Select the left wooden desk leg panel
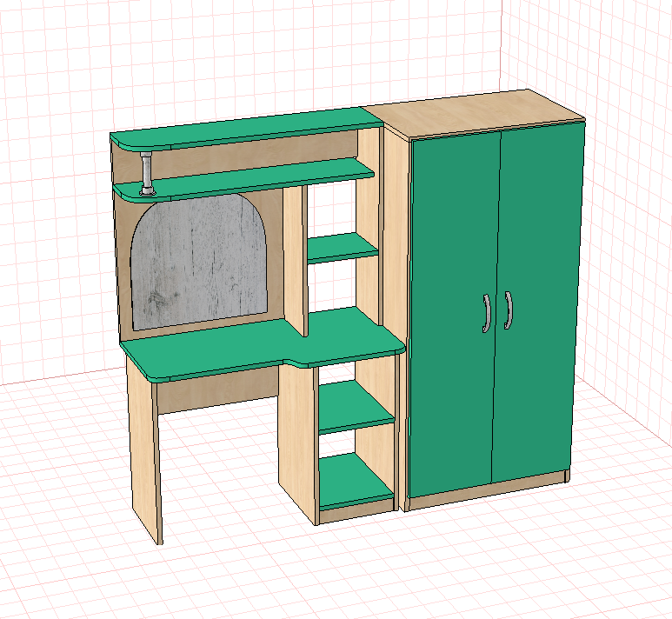The height and width of the screenshot is (619, 672). (145, 450)
